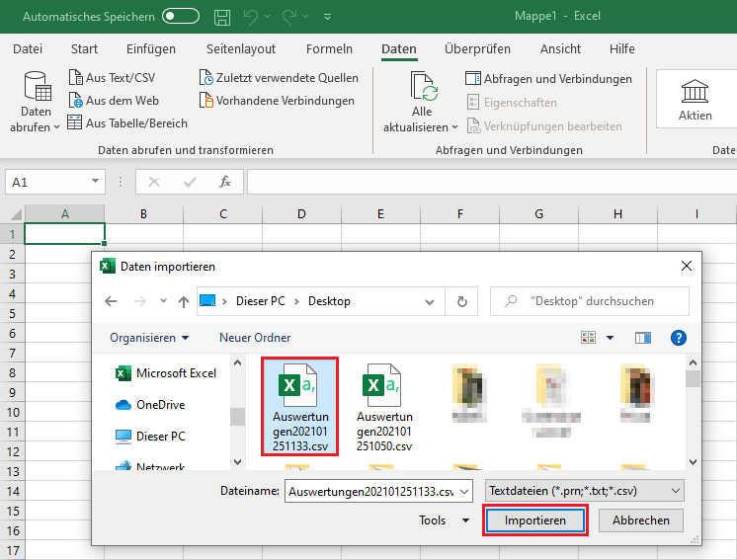737x560 pixels.
Task: Click the Undo arrow icon
Action: click(x=251, y=17)
